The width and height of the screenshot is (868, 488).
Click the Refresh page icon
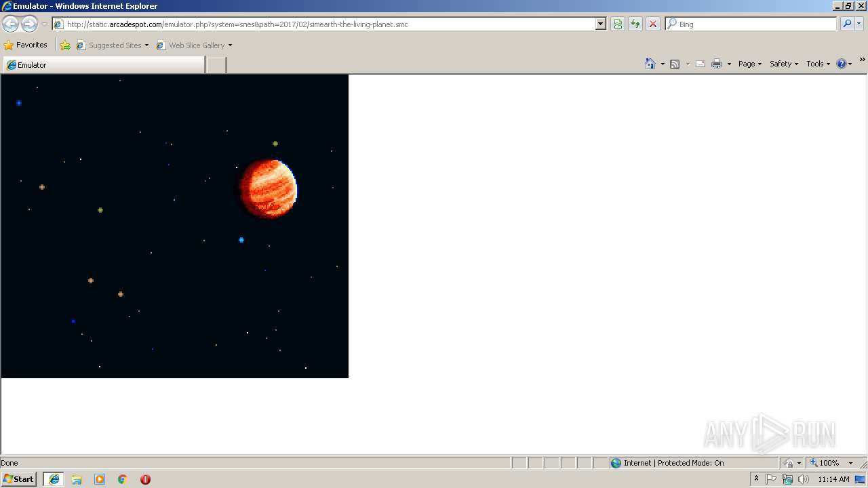[x=635, y=24]
